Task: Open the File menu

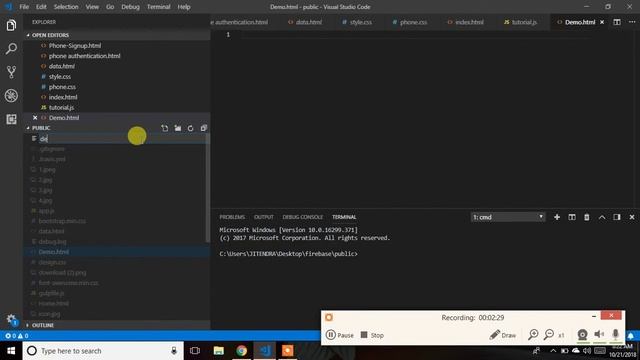Action: click(x=24, y=7)
